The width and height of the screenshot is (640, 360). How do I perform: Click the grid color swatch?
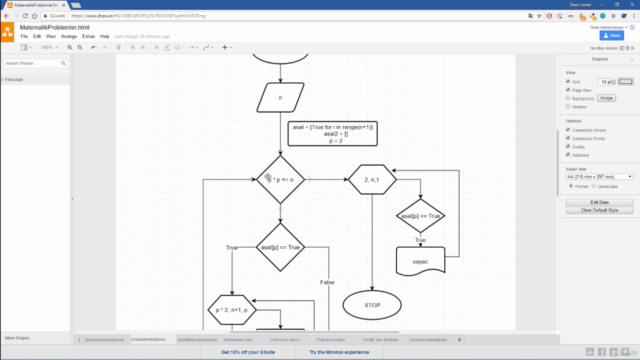tap(626, 82)
